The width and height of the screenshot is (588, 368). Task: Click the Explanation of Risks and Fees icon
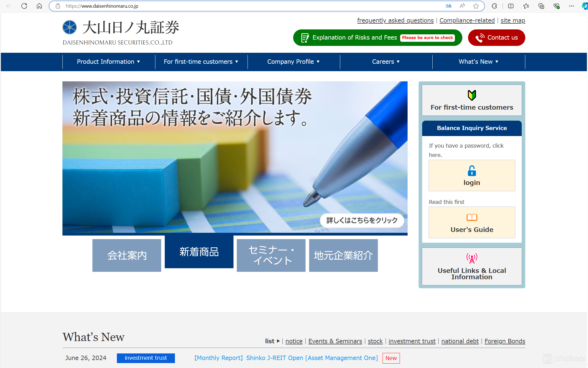coord(304,37)
